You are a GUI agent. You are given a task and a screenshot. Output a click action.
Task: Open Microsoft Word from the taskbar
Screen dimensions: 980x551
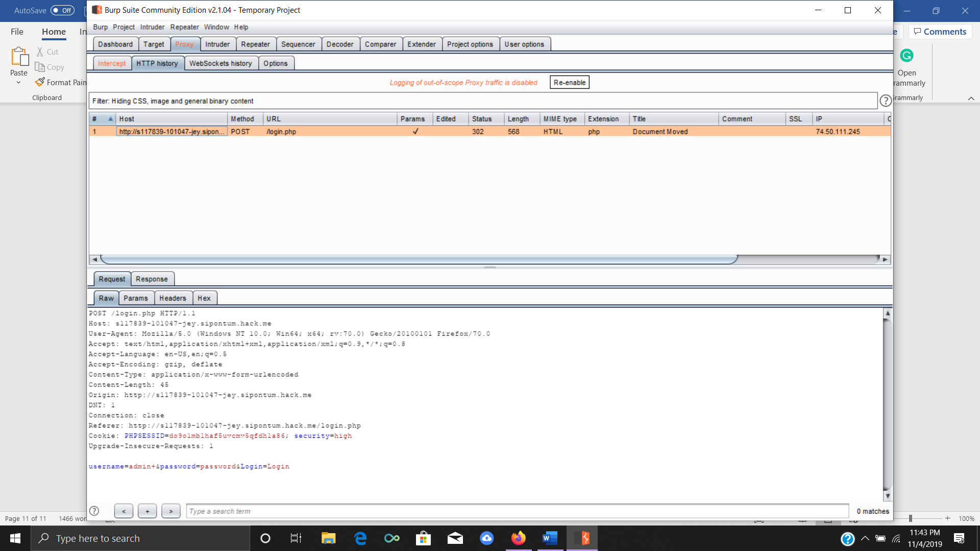coord(550,538)
